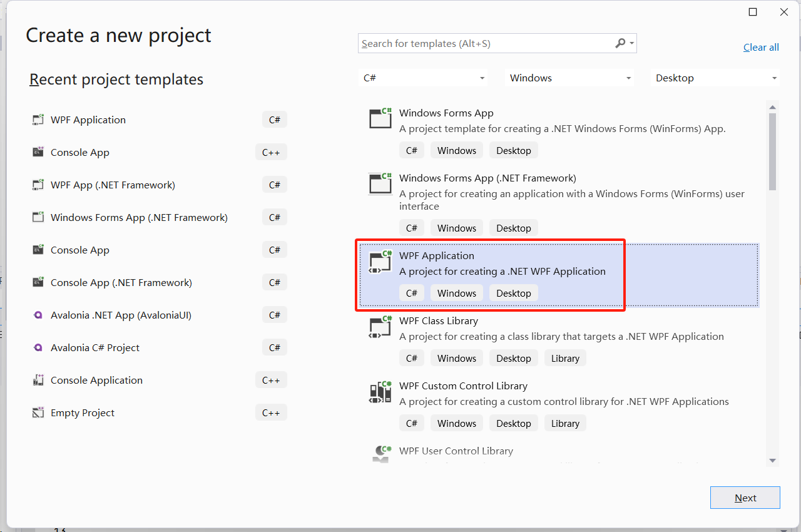Select WPF Custom Control Library title

coord(463,386)
